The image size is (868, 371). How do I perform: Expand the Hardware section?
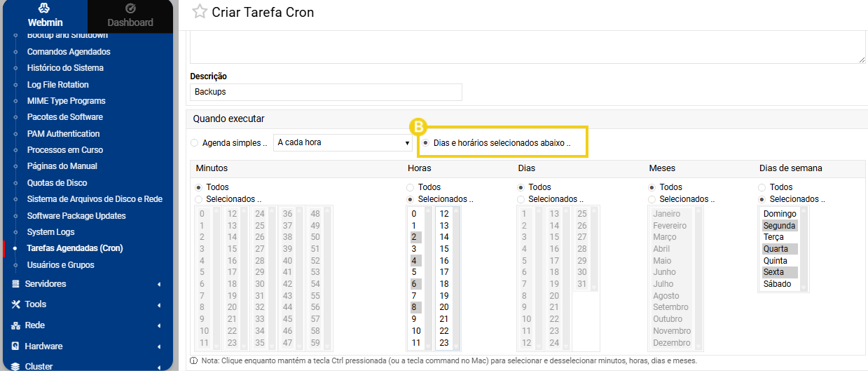tap(86, 346)
